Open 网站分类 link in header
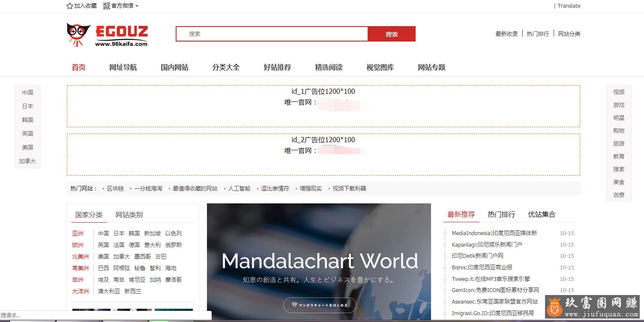The image size is (644, 322). point(569,34)
